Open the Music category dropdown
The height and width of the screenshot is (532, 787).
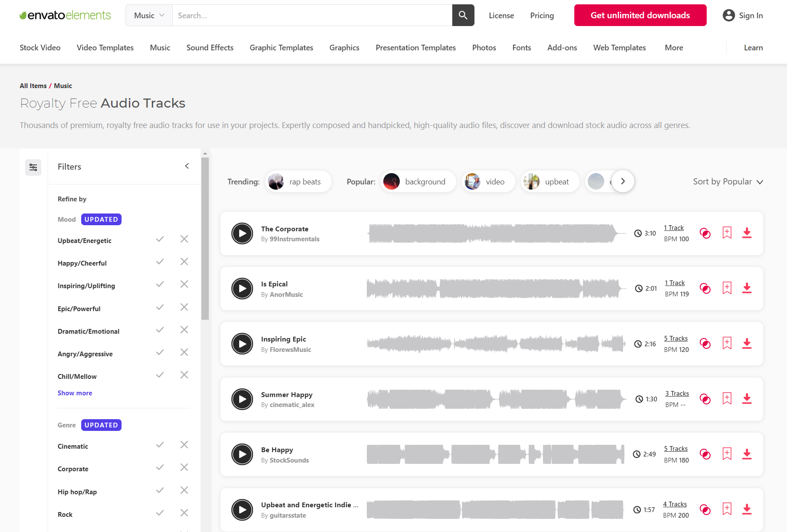coord(149,15)
